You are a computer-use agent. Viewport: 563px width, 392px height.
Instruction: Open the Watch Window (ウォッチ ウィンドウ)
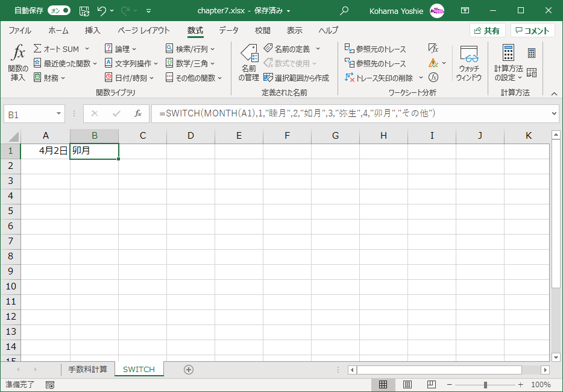tap(469, 63)
